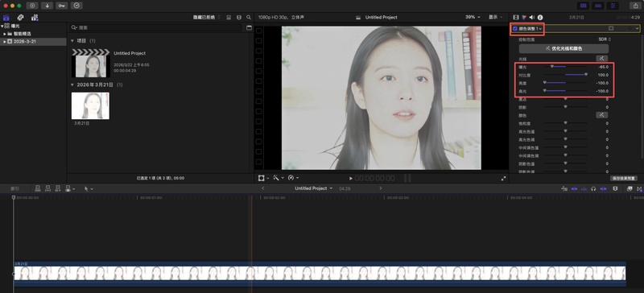Open the effects browser icon
This screenshot has width=644, height=293.
point(630,188)
